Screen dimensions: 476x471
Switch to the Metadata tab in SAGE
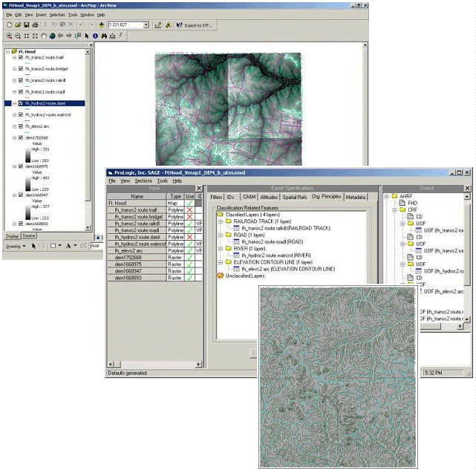356,197
